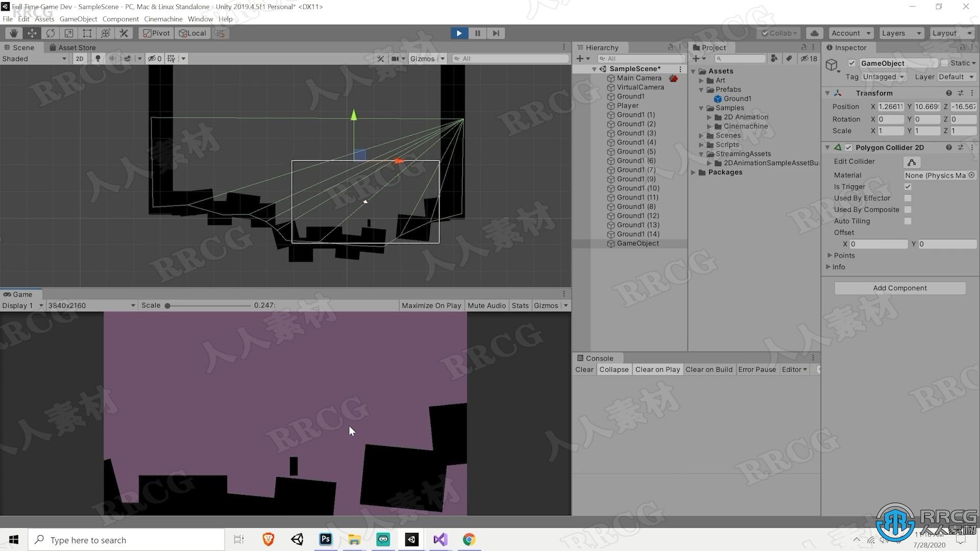Select Ground1 prefab in Project panel
Screen dimensions: 980x551
[x=736, y=98]
